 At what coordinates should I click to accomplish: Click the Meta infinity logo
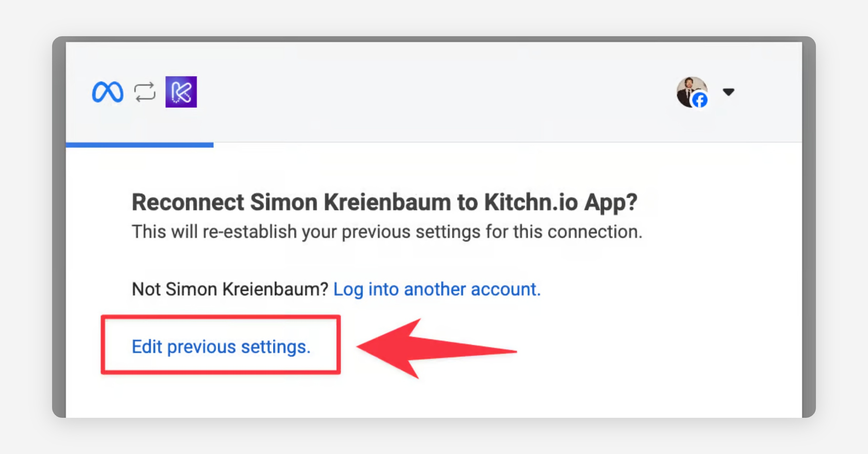107,92
